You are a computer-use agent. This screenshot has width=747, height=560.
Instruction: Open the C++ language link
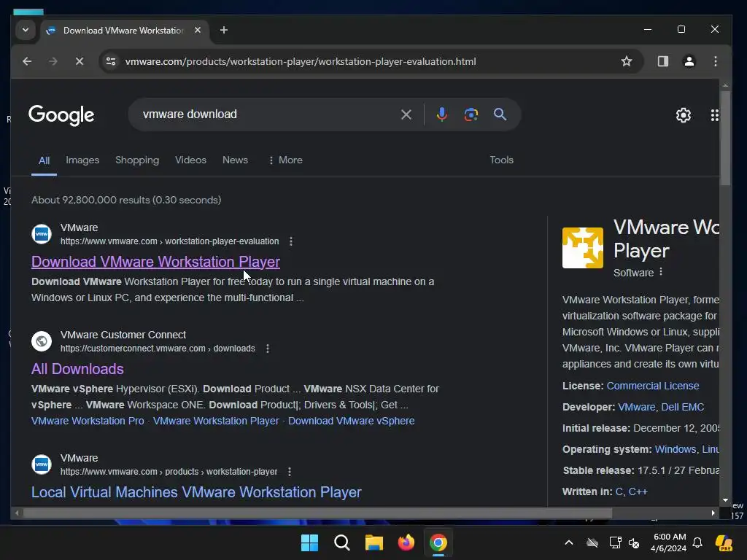click(x=638, y=491)
